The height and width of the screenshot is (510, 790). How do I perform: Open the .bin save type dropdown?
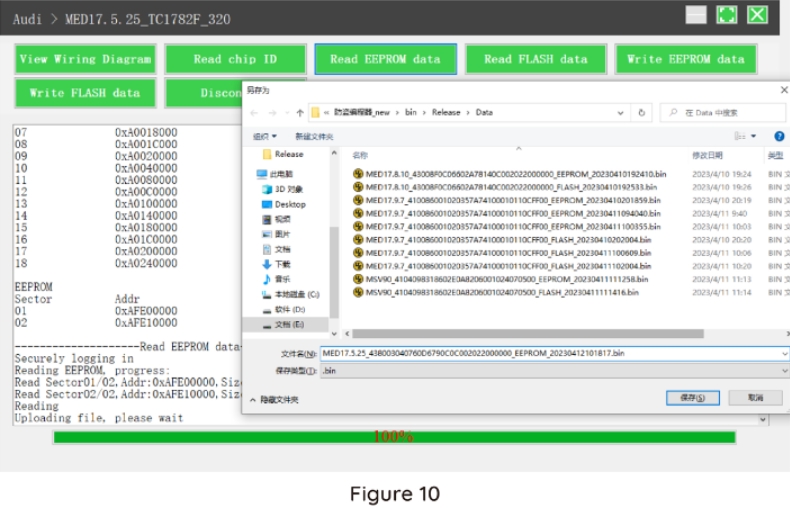point(554,371)
